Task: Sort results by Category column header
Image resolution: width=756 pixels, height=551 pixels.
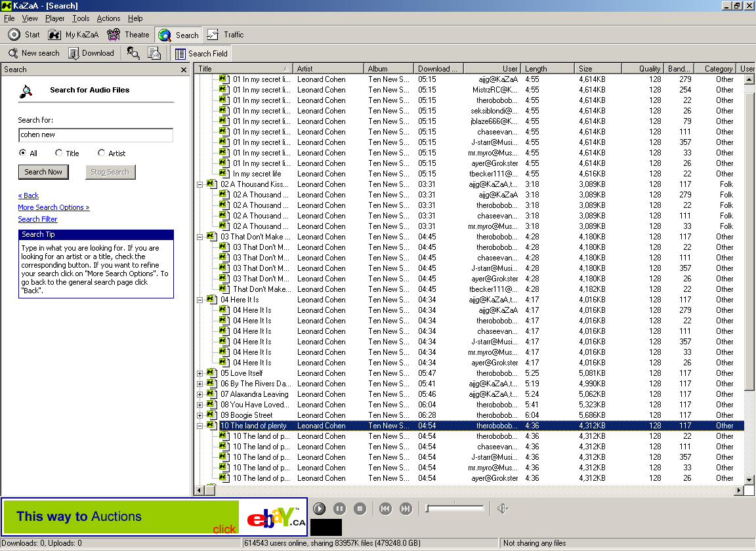Action: tap(715, 68)
